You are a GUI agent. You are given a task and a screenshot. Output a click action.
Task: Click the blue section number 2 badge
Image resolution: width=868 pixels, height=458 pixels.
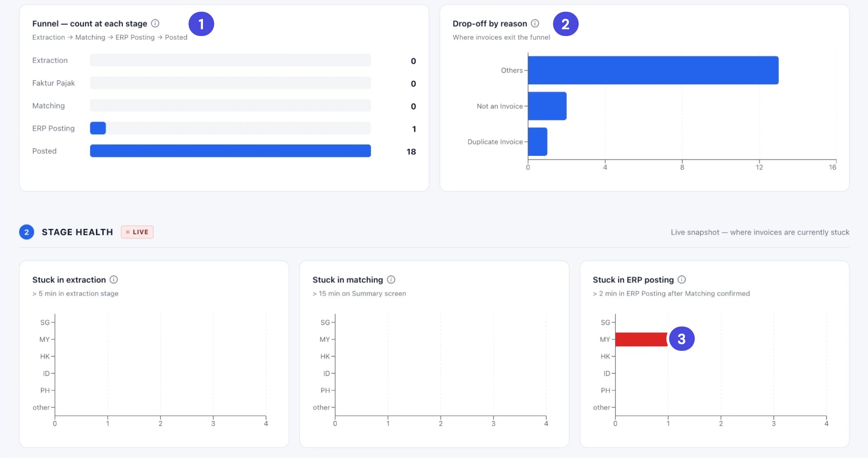pyautogui.click(x=27, y=232)
